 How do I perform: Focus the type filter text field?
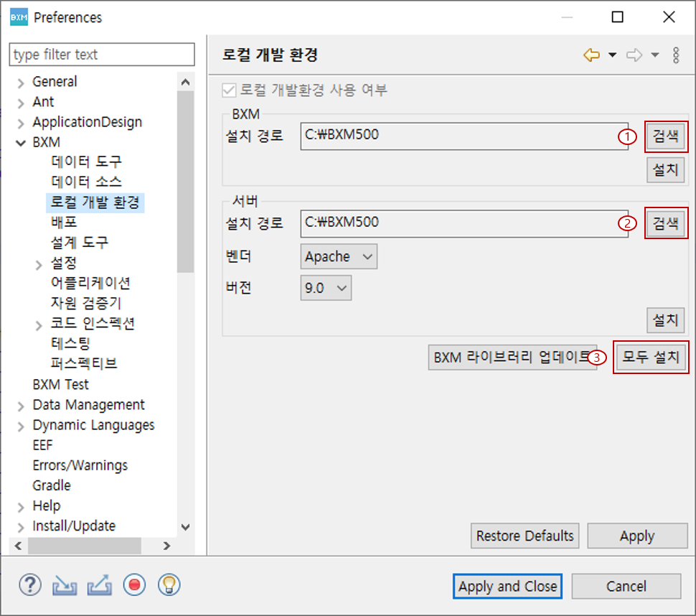click(x=102, y=55)
